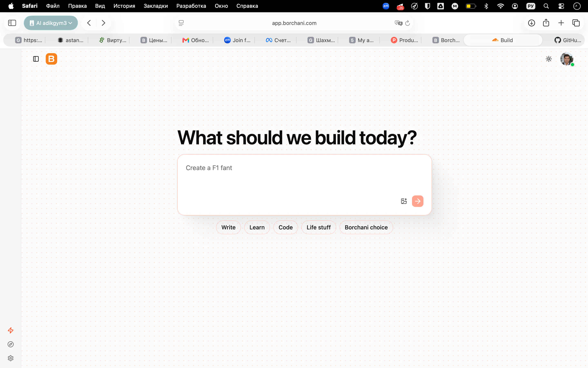Screen dimensions: 588x368
Task: Click the orange Borchani B logo
Action: pyautogui.click(x=51, y=59)
